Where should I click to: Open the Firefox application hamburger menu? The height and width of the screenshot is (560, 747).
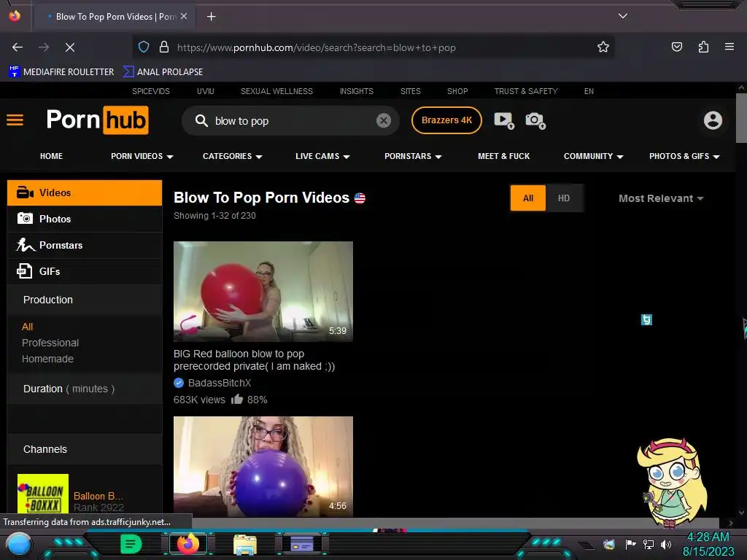(x=729, y=47)
